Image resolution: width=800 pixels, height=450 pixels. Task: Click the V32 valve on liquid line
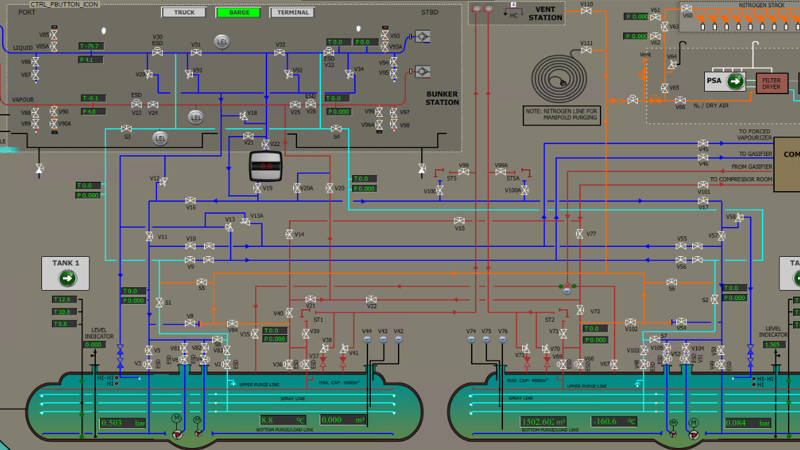tap(280, 55)
